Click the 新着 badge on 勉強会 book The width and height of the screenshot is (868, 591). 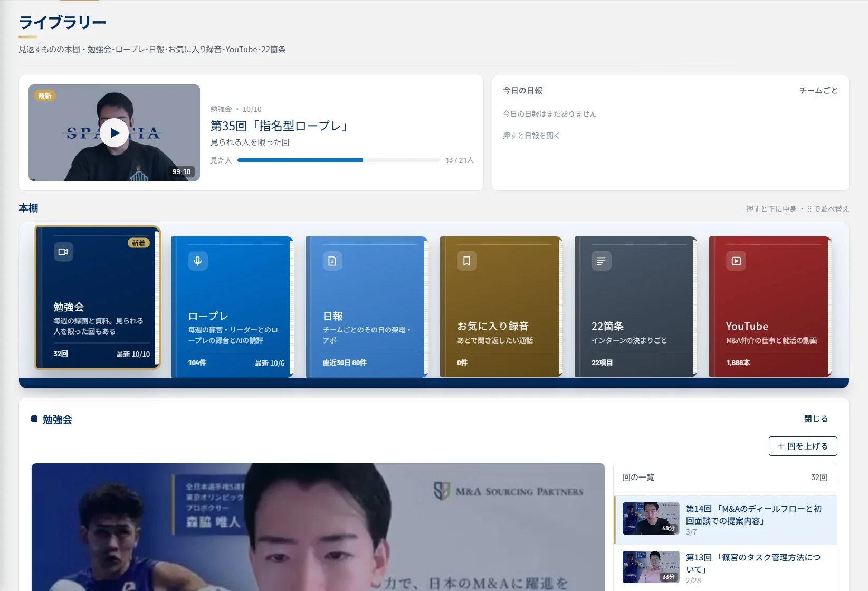tap(138, 243)
